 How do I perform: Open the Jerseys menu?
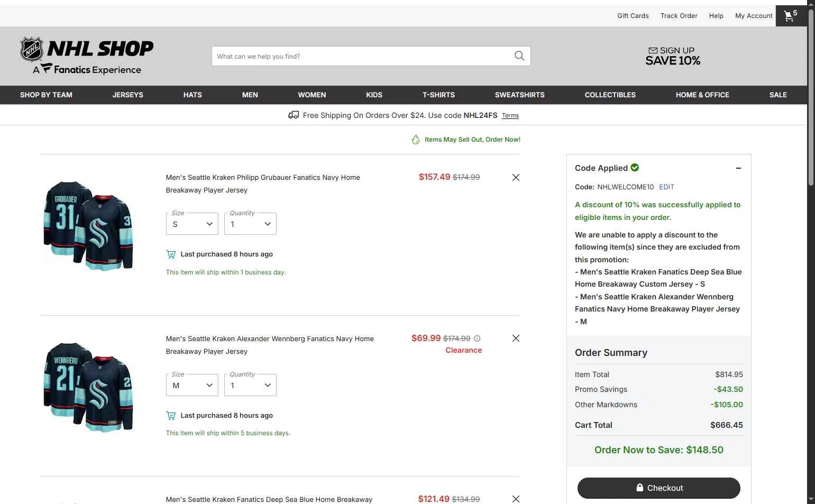pyautogui.click(x=127, y=95)
